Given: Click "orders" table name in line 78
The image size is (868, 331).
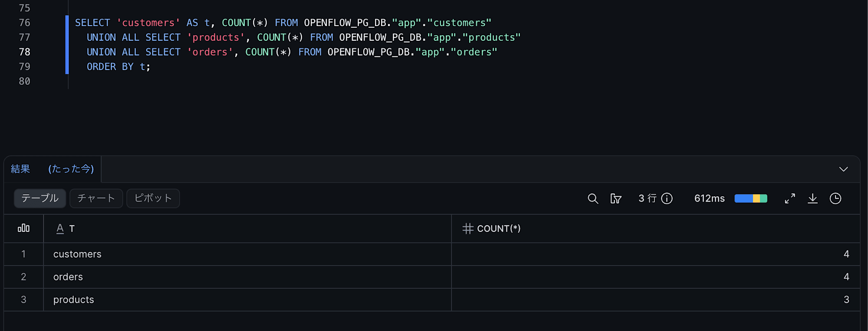Looking at the screenshot, I should coord(474,52).
